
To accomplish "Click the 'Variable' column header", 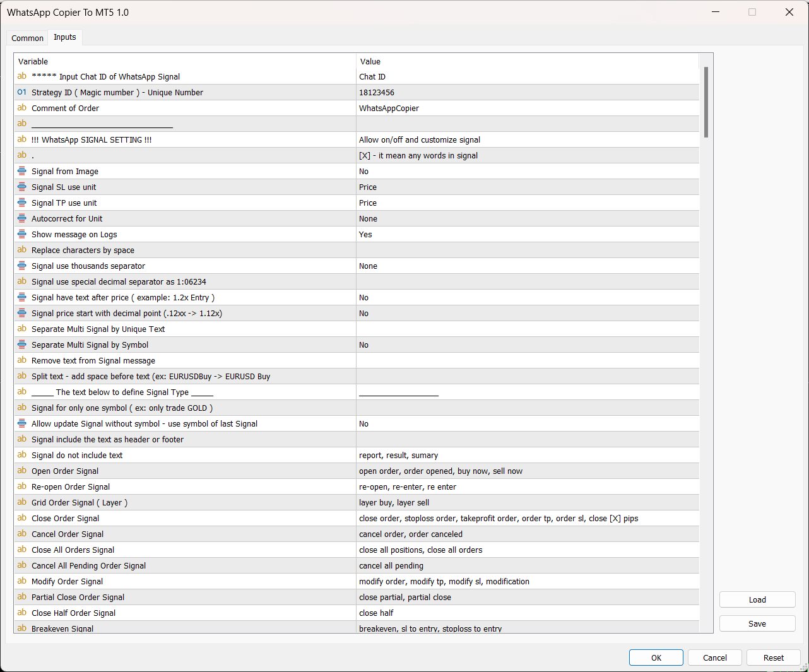I will (x=185, y=61).
